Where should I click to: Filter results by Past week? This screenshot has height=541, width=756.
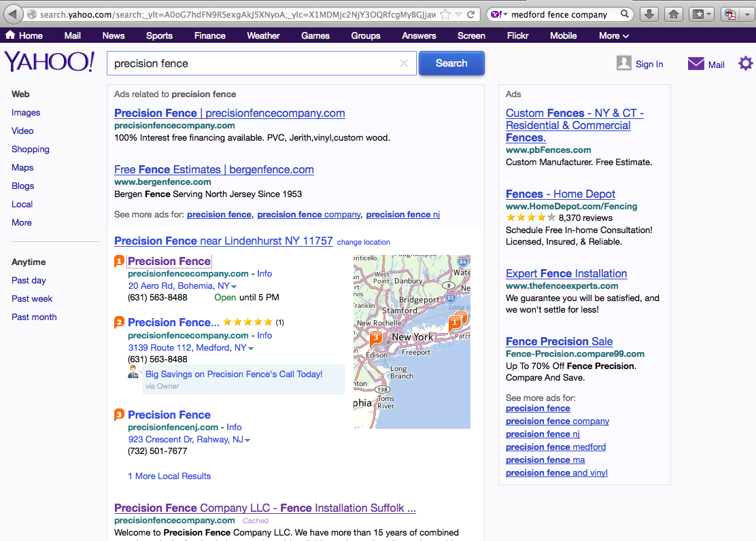[x=32, y=298]
